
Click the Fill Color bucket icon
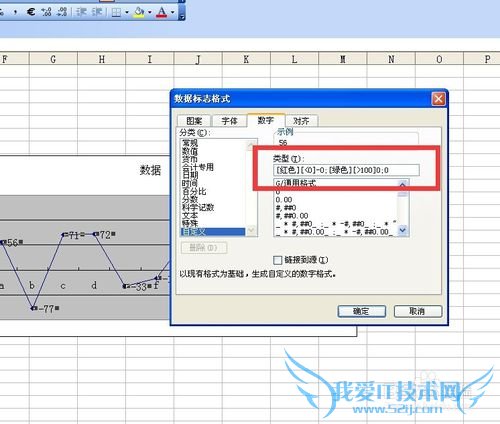[139, 12]
